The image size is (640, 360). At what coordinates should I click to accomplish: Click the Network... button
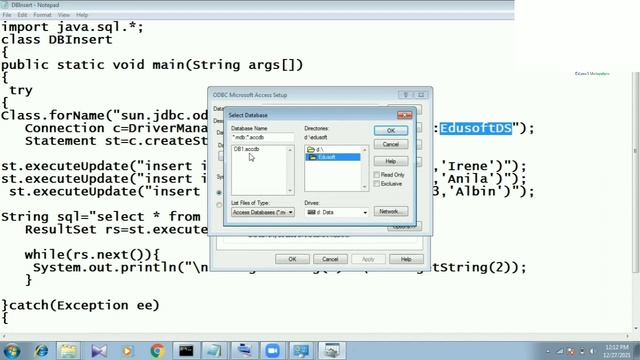pos(391,211)
